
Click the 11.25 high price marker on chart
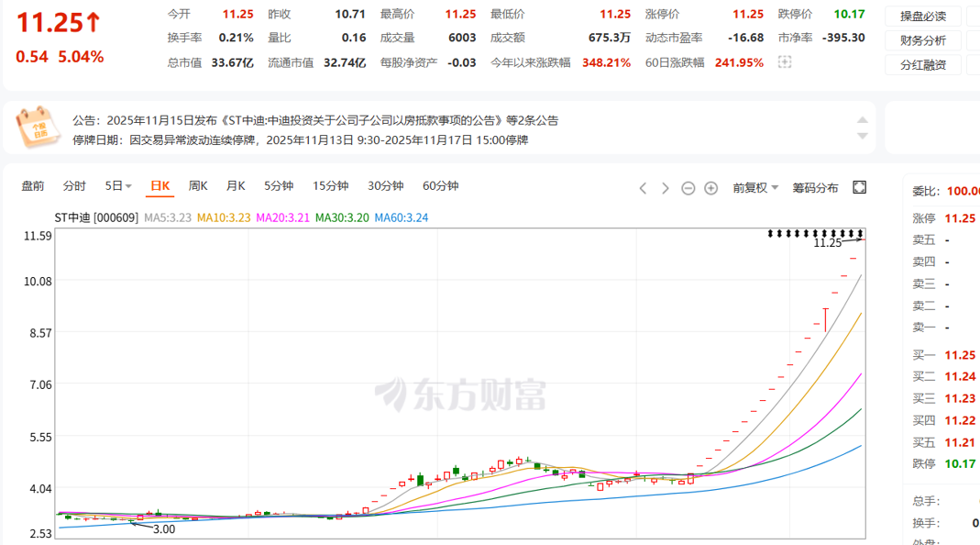[828, 243]
